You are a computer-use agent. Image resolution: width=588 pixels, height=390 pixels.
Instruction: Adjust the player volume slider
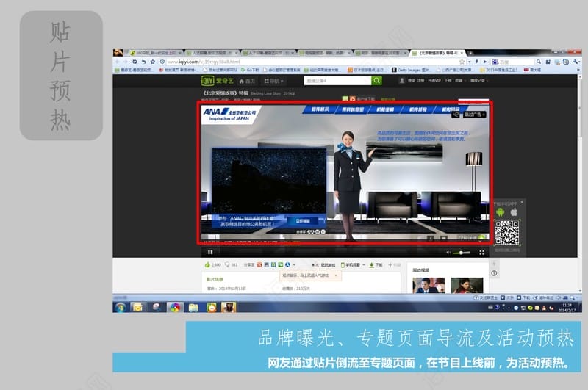coord(462,253)
